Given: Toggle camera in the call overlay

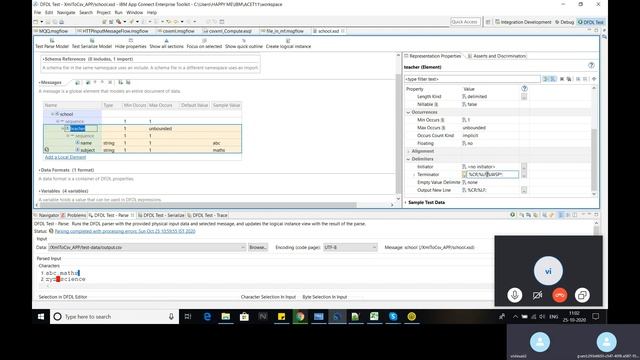Looking at the screenshot, I should [x=537, y=295].
